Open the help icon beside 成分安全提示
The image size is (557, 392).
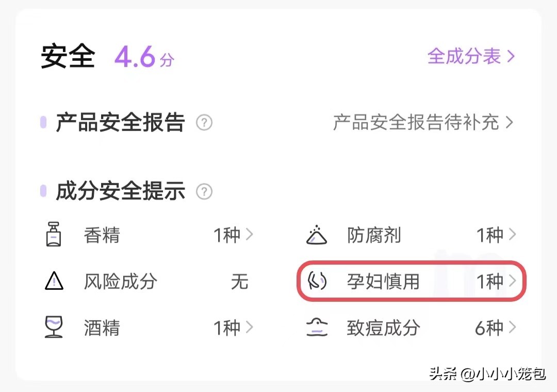pos(204,191)
